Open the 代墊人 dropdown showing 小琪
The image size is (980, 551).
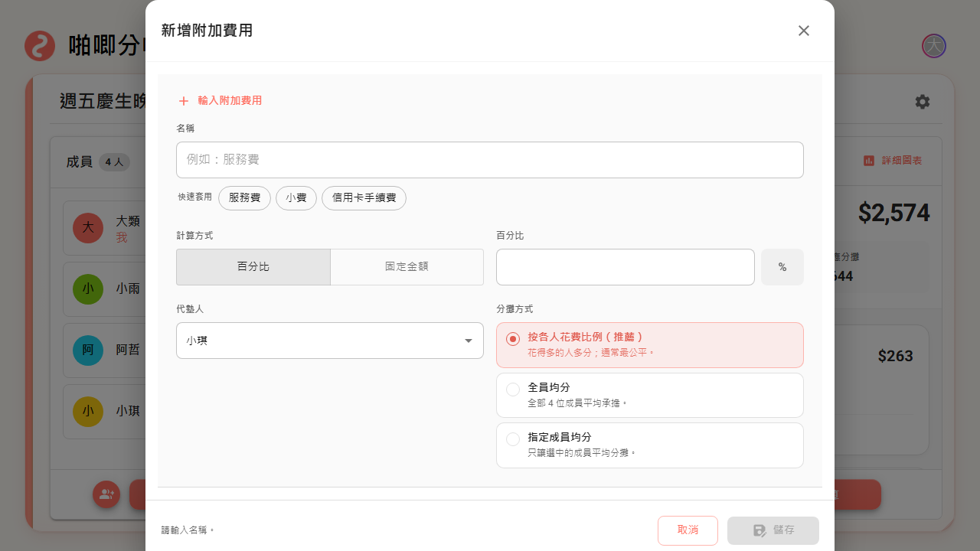(330, 341)
